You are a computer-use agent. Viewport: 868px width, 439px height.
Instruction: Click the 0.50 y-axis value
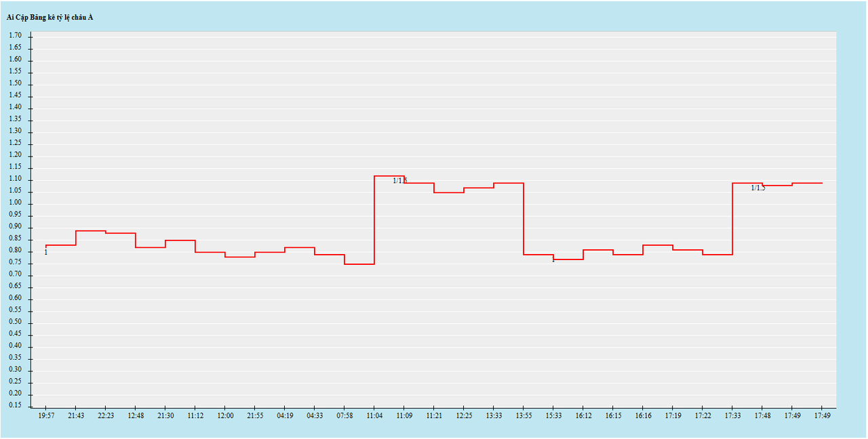[16, 322]
